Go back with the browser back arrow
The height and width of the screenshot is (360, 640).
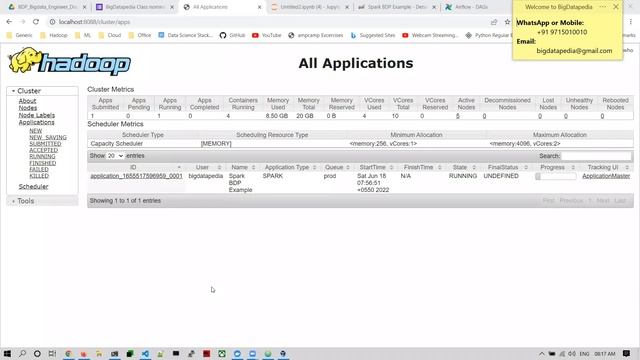[x=9, y=22]
